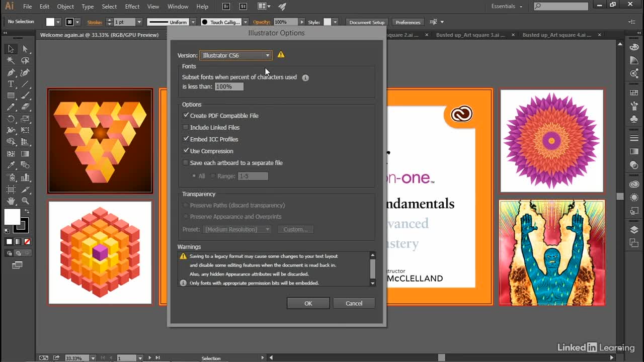Click the Opacity label link
The image size is (644, 362).
click(x=262, y=22)
